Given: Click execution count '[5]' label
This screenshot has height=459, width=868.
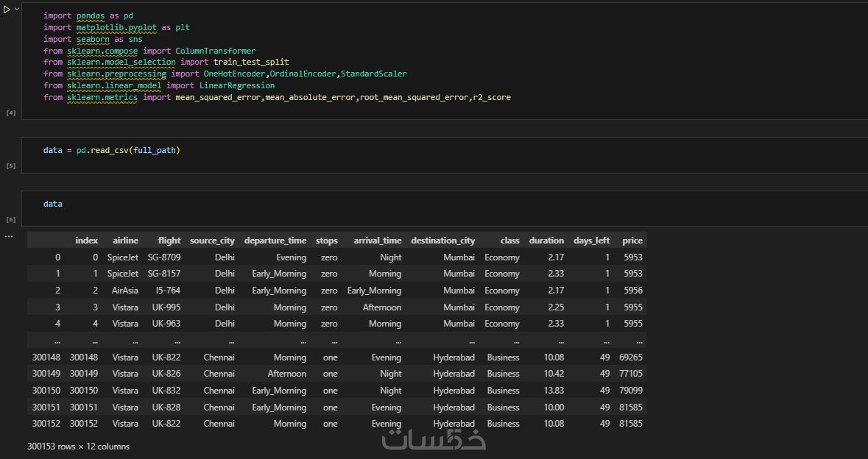Looking at the screenshot, I should [x=10, y=166].
